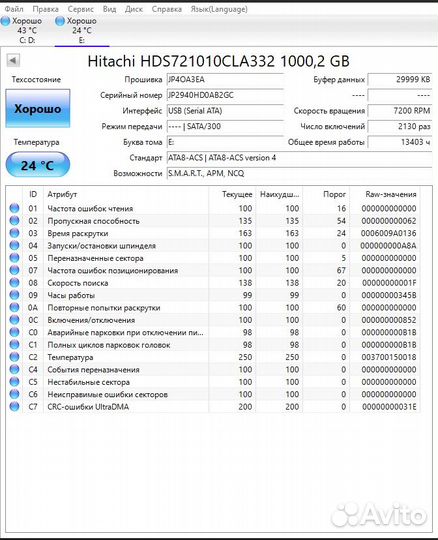Open the Справка menu
This screenshot has height=540, width=438.
coord(167,9)
